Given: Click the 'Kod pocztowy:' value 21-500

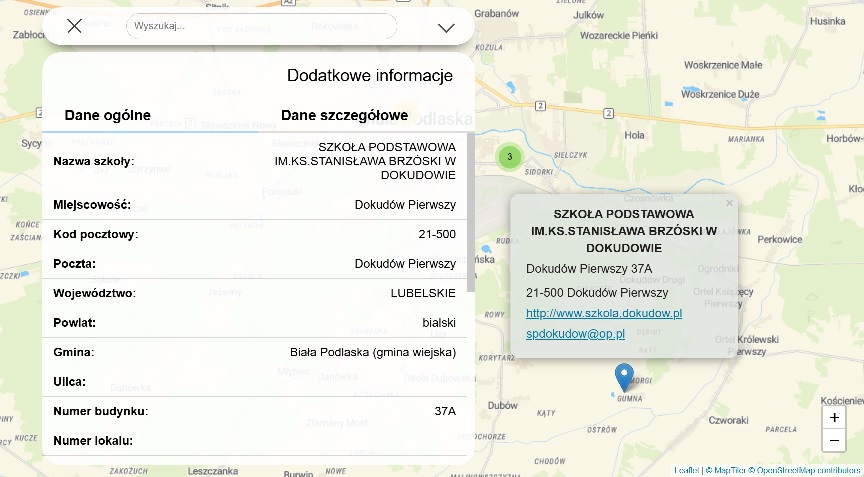Looking at the screenshot, I should tap(437, 234).
